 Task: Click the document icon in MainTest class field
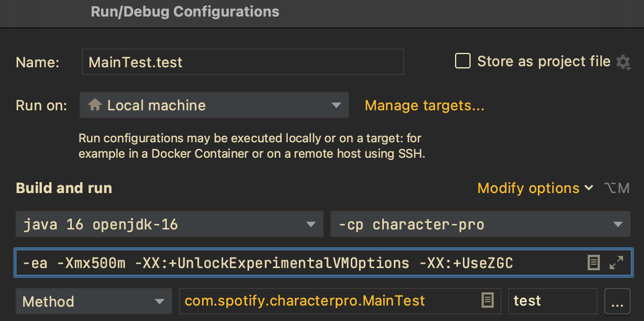[x=487, y=301]
